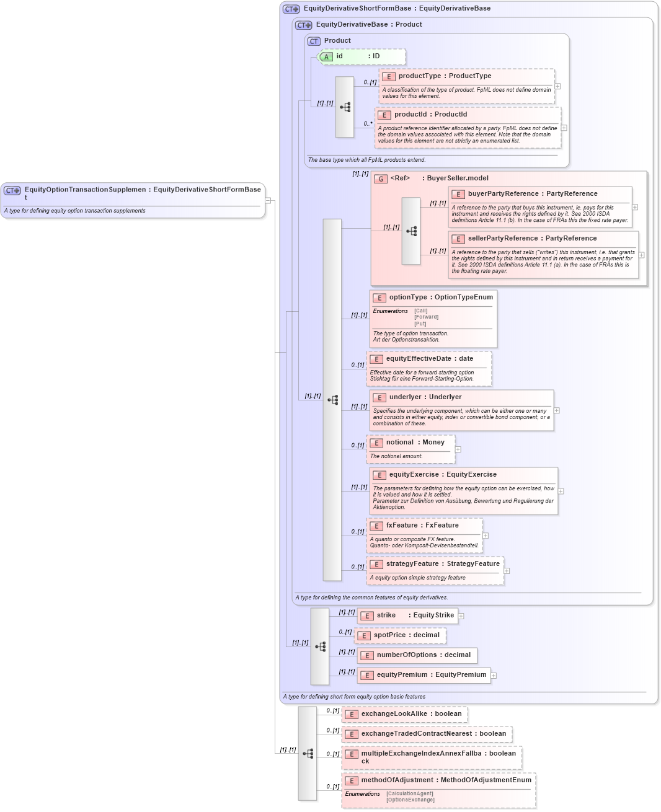
Task: Select the 'underlyer : Underlyer' label
Action: tap(425, 397)
